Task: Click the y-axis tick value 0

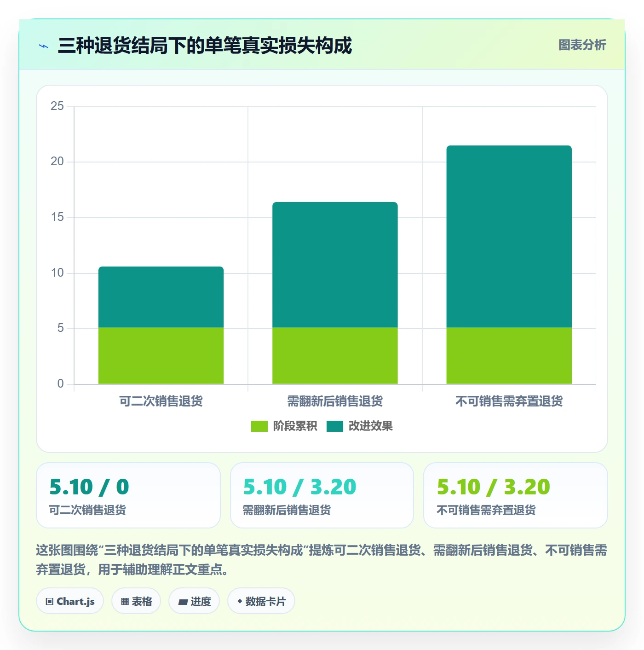Action: coord(61,384)
